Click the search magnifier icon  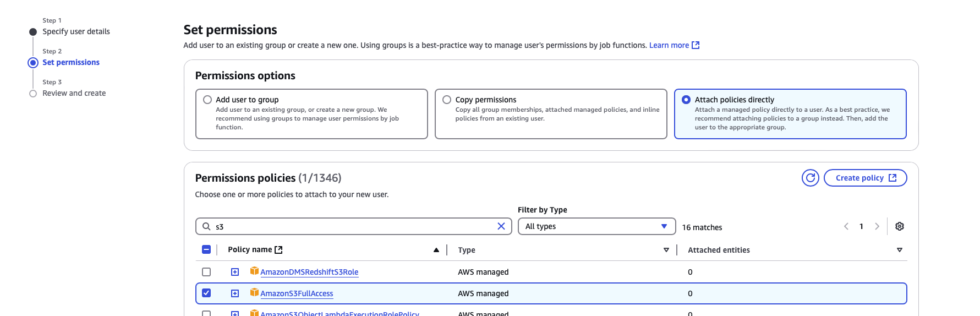(206, 226)
